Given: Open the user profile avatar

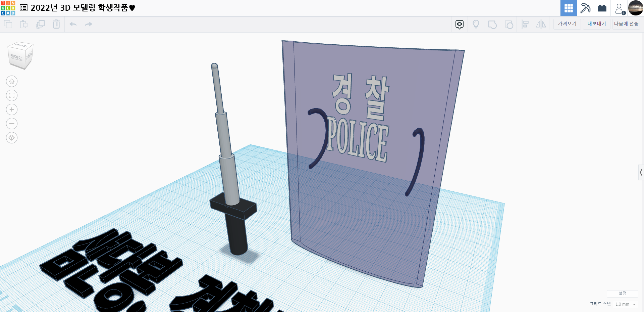Looking at the screenshot, I should tap(636, 8).
